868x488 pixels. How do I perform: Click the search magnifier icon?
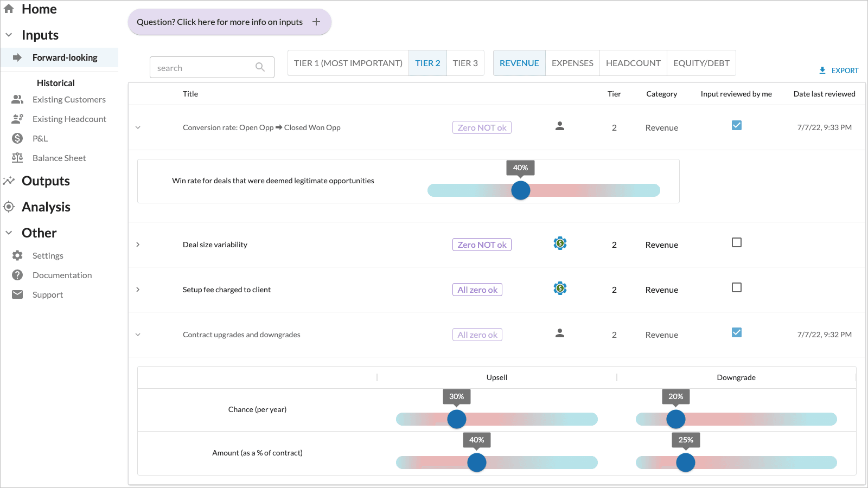tap(260, 67)
